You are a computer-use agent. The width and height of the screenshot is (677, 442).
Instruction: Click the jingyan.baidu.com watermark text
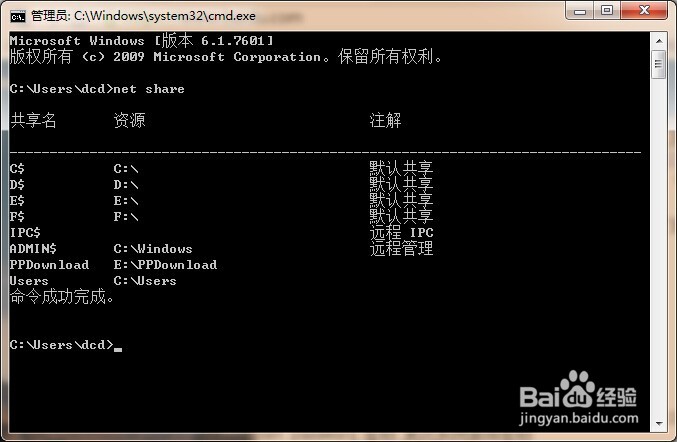pos(579,418)
